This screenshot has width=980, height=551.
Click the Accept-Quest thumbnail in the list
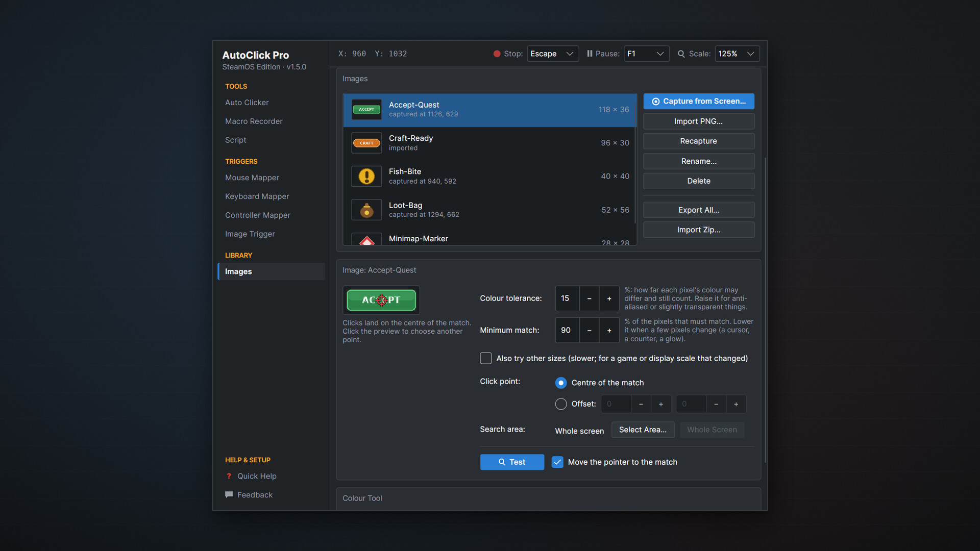click(366, 110)
